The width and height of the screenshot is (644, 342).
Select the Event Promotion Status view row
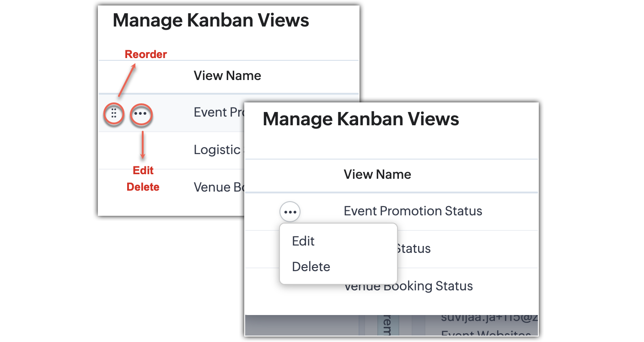click(x=392, y=211)
